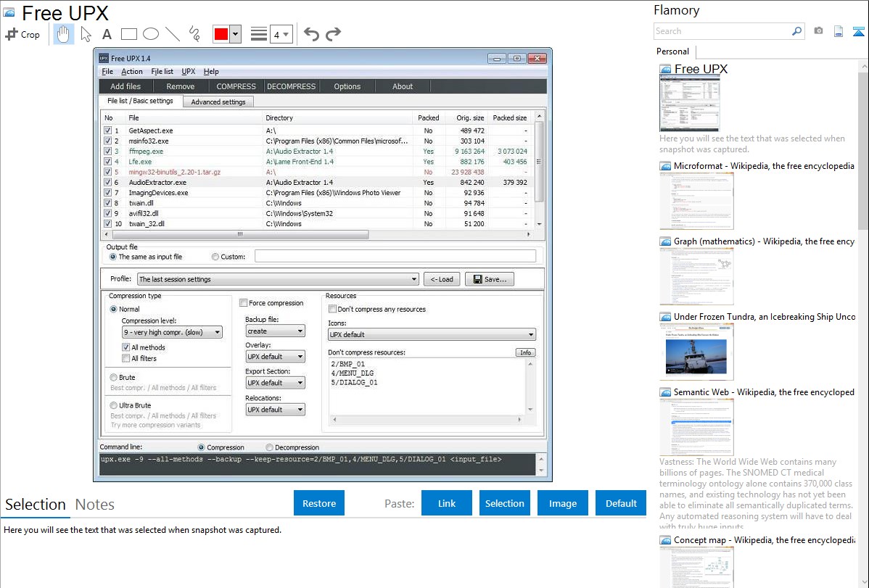Select the Crop tool
Viewport: 869px width, 588px height.
pos(22,34)
